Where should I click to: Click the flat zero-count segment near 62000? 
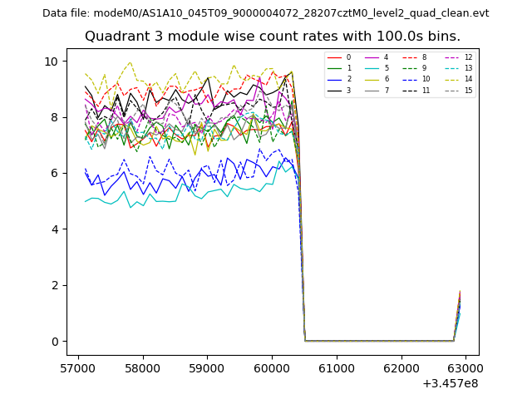(401, 341)
